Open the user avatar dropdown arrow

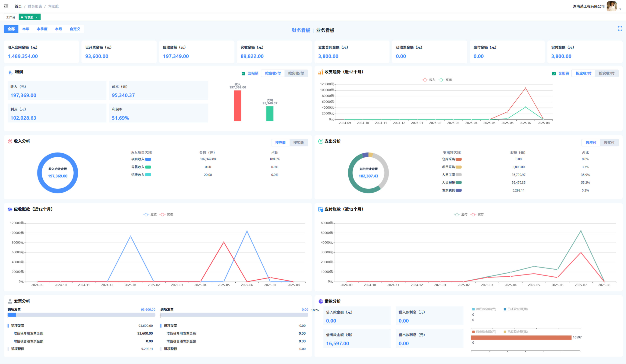620,9
